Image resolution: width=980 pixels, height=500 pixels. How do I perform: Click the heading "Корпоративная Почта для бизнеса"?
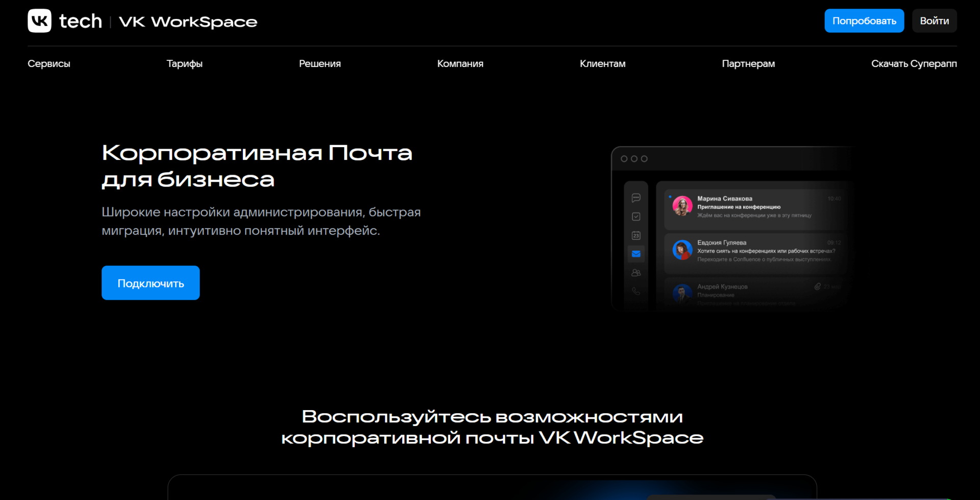[x=257, y=166]
